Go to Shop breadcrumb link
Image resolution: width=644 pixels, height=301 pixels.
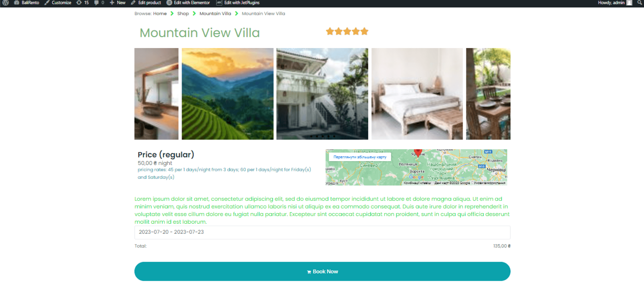tap(183, 14)
